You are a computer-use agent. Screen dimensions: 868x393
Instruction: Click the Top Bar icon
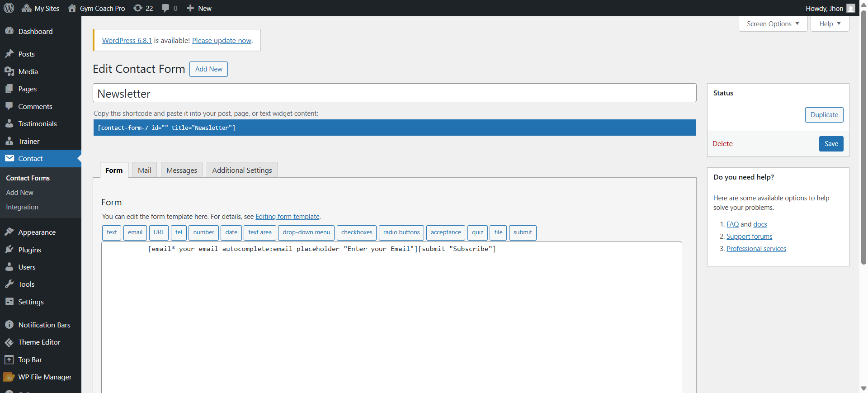9,360
